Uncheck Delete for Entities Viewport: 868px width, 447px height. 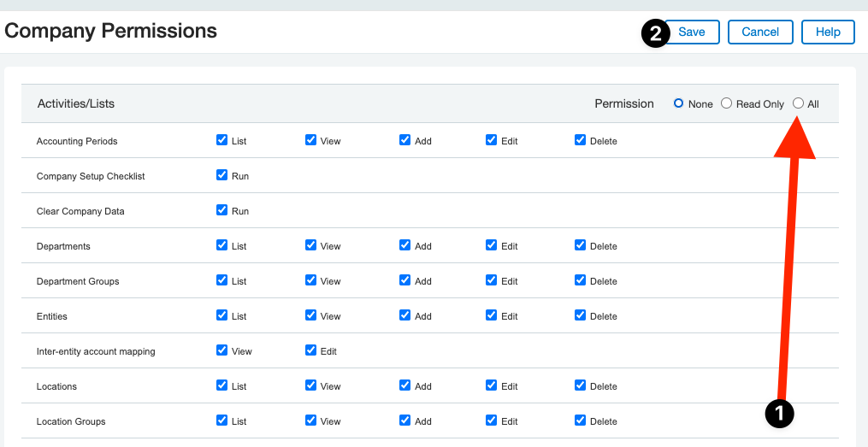(580, 315)
